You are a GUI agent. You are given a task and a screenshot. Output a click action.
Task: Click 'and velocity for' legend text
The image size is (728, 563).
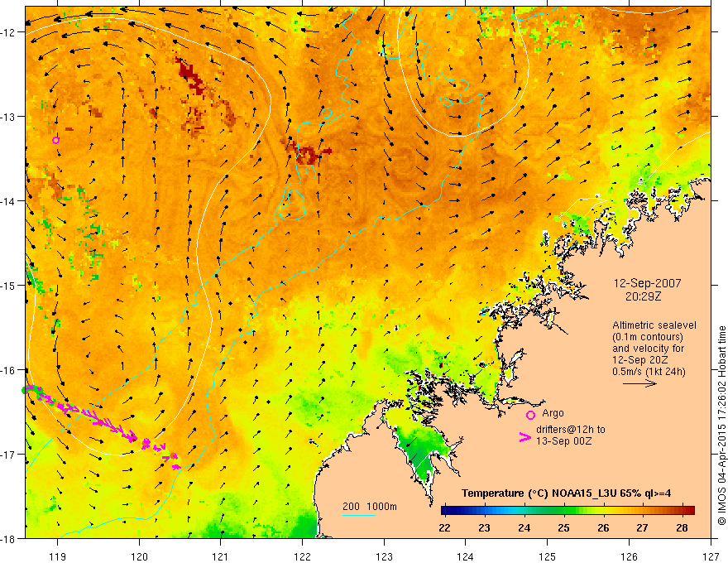[x=648, y=349]
